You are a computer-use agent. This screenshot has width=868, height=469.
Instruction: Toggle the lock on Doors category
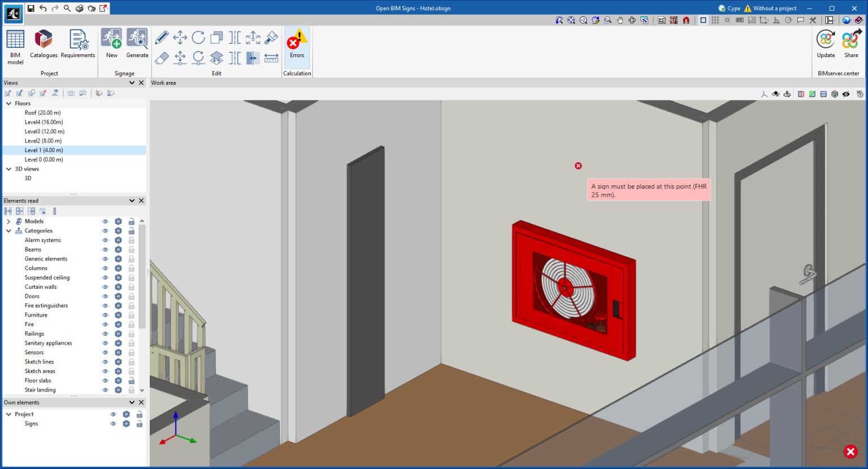coord(131,296)
